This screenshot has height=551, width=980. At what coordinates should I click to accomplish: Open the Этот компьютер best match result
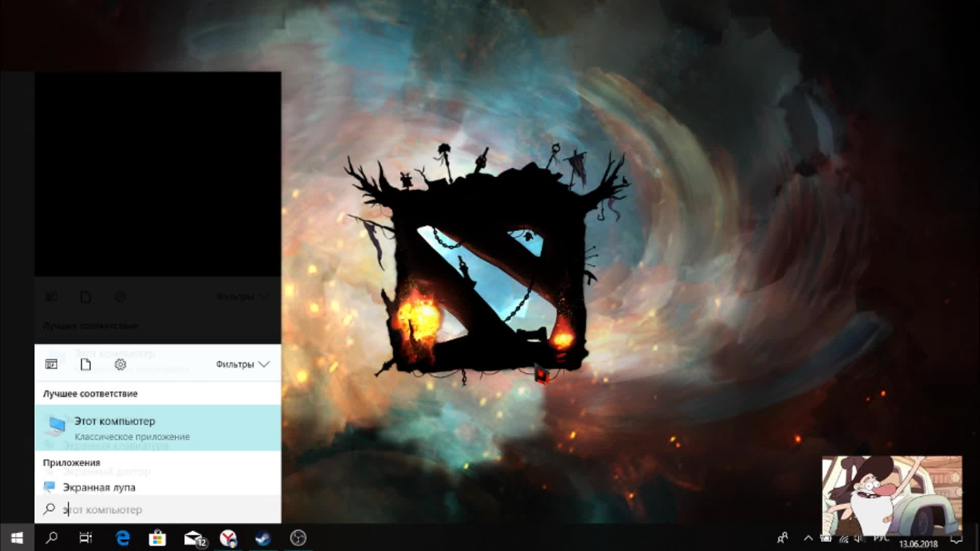click(x=158, y=428)
